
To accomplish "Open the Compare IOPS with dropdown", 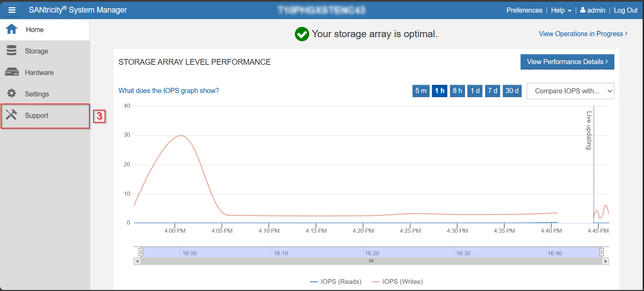I will tap(570, 91).
